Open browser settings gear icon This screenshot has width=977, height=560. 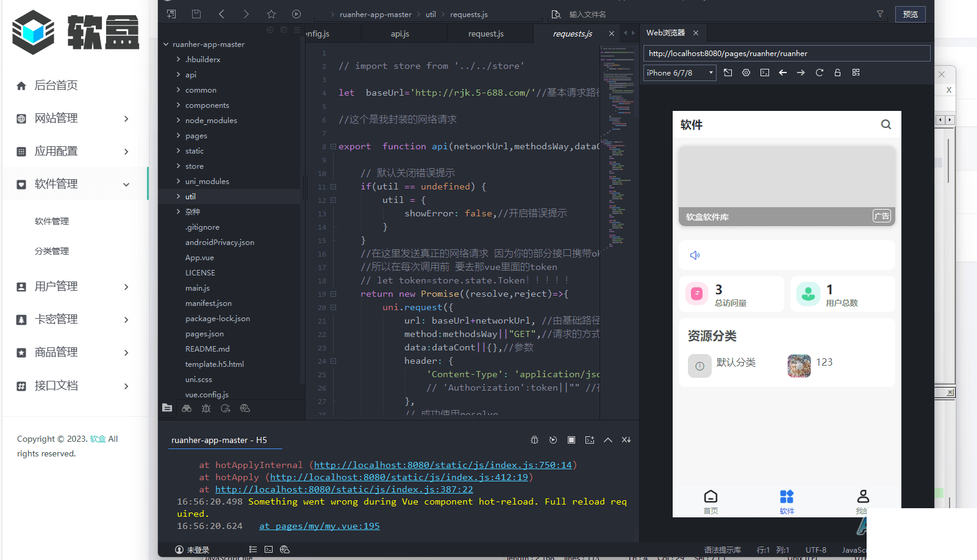[746, 73]
